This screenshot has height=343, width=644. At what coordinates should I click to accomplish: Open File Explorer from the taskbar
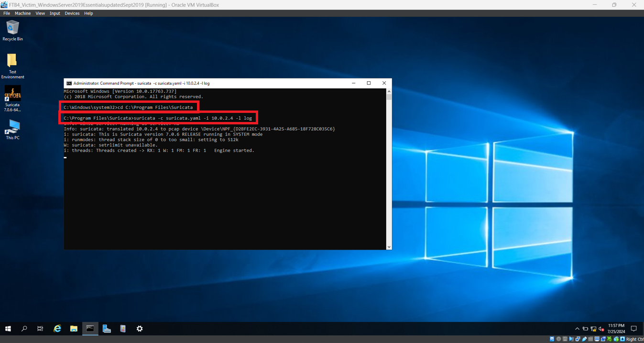(x=74, y=329)
